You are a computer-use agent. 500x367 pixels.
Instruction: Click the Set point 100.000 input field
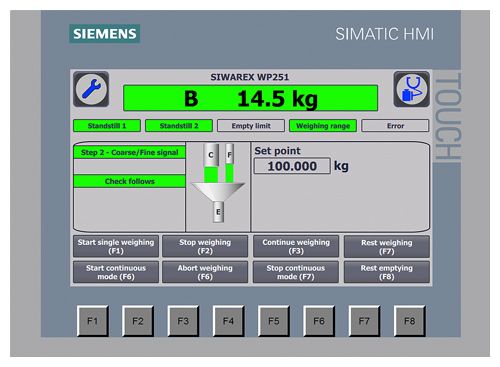click(292, 166)
